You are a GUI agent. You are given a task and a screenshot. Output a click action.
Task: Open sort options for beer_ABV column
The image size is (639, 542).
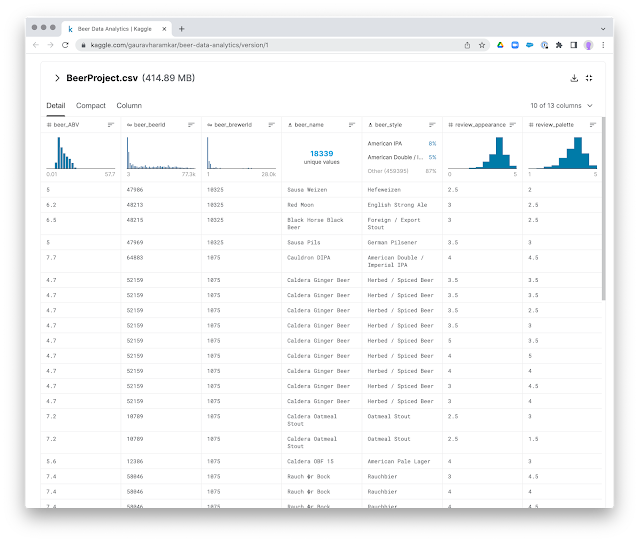point(110,125)
